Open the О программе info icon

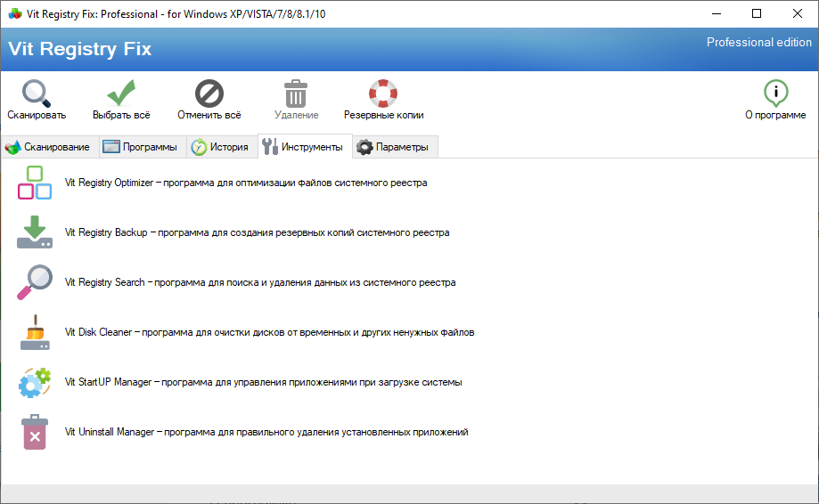pyautogui.click(x=775, y=93)
